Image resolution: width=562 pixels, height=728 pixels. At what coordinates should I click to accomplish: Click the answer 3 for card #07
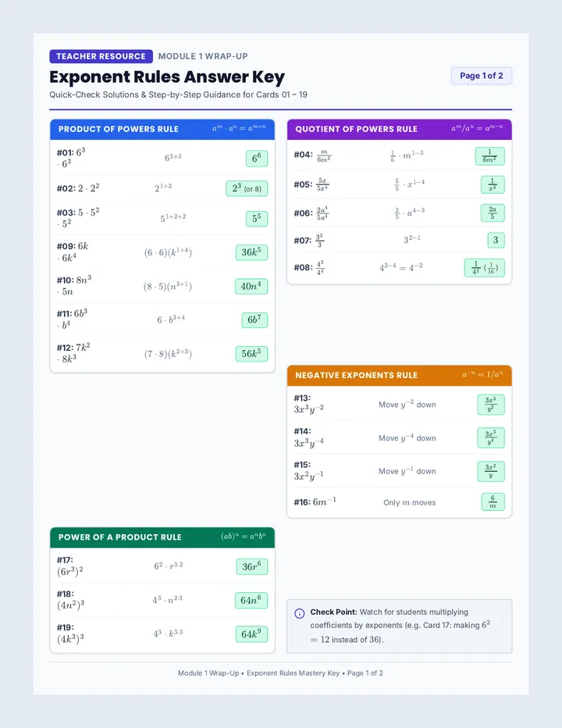(x=496, y=240)
